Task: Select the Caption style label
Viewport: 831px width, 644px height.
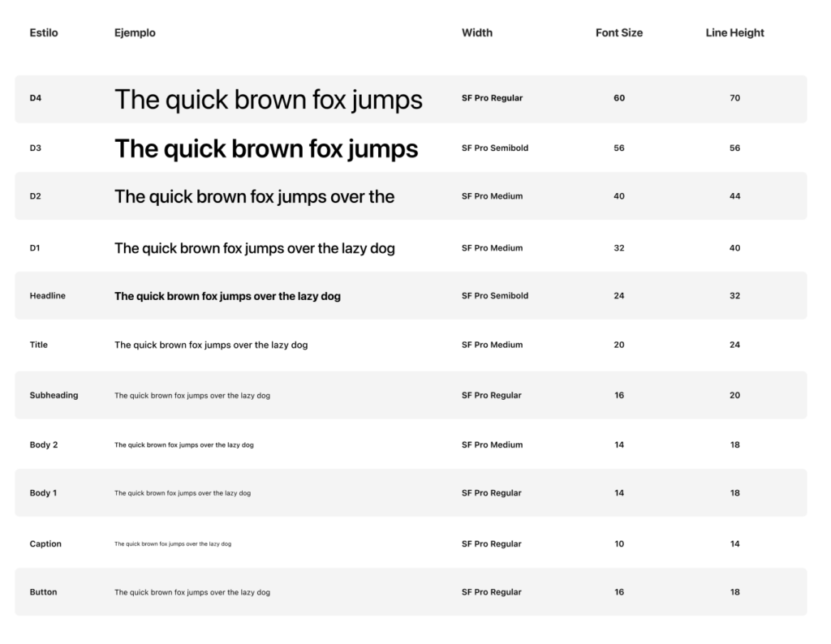Action: click(45, 544)
